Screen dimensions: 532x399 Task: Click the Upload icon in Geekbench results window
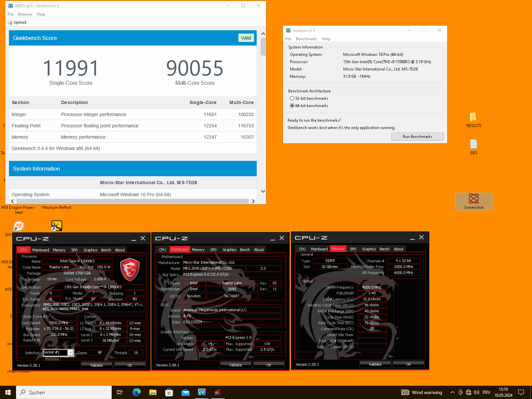coord(10,22)
